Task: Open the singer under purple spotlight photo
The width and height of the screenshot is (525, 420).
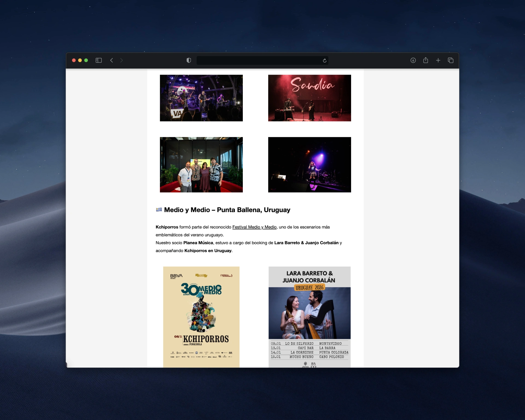Action: pos(309,165)
